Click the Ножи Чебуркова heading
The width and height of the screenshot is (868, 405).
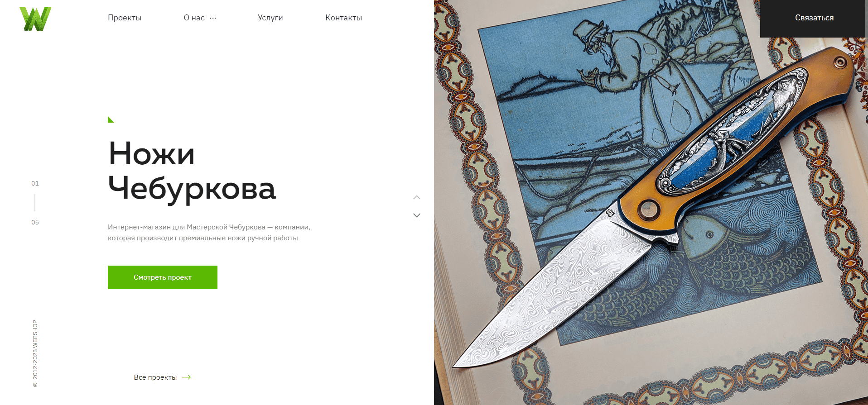point(192,171)
